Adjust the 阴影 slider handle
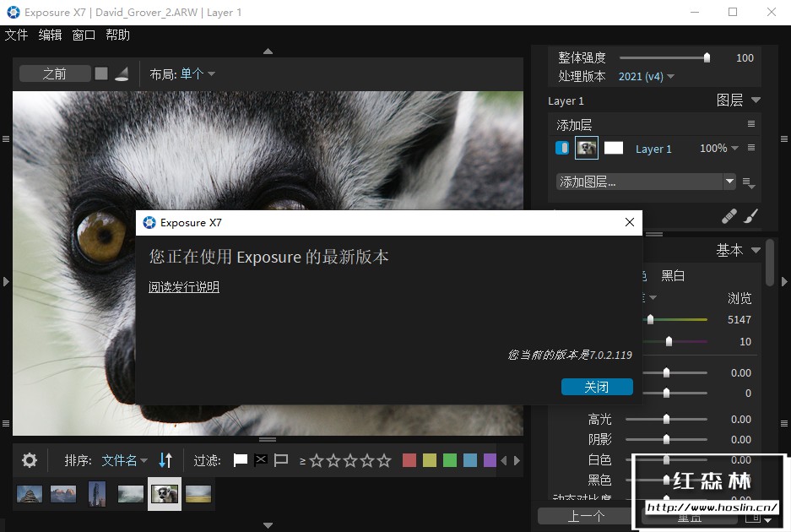This screenshot has width=791, height=532. click(x=666, y=439)
